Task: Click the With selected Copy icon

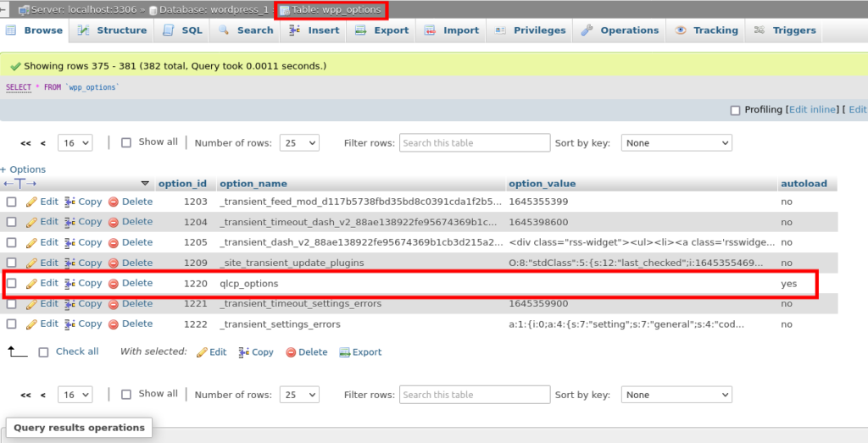Action: [243, 352]
